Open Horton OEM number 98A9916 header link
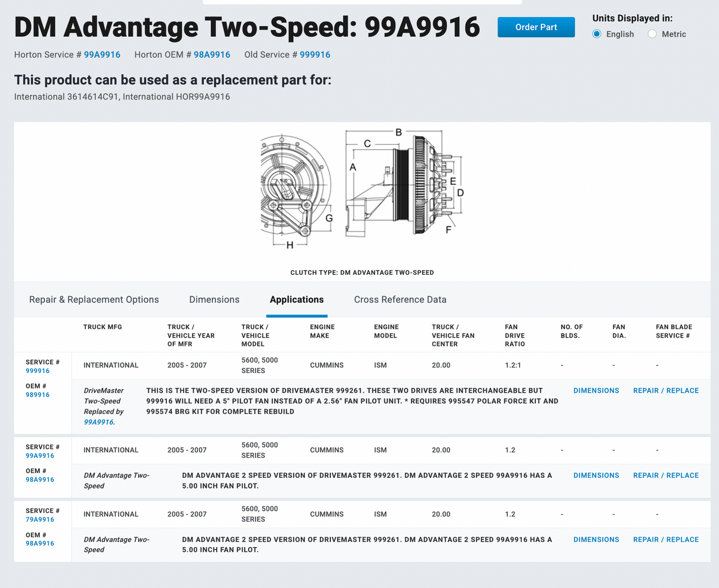Image resolution: width=719 pixels, height=588 pixels. pos(212,54)
